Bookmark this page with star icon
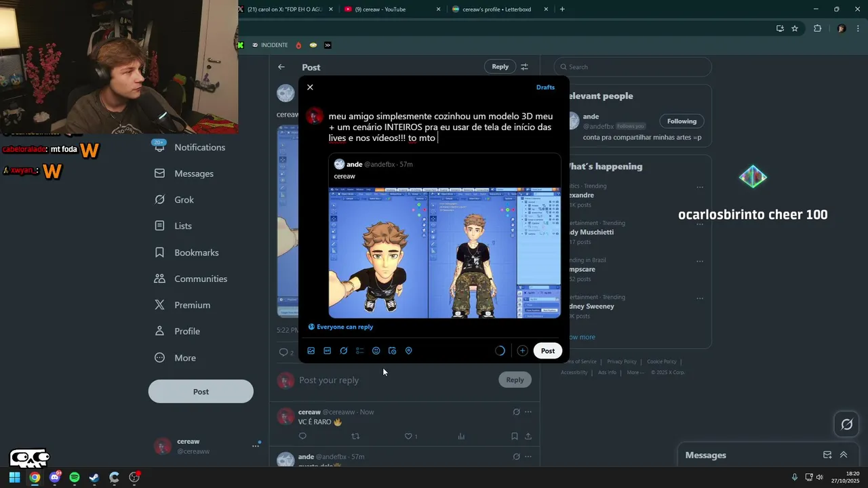This screenshot has width=868, height=488. (795, 28)
